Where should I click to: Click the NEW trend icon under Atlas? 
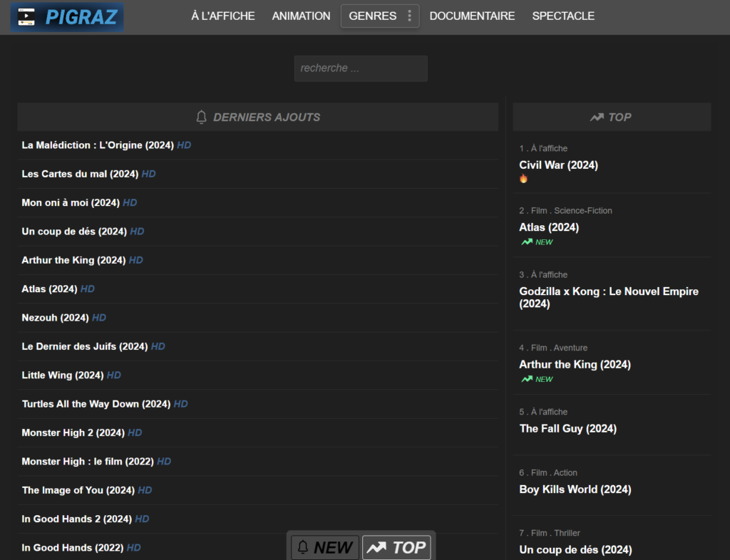(x=527, y=242)
